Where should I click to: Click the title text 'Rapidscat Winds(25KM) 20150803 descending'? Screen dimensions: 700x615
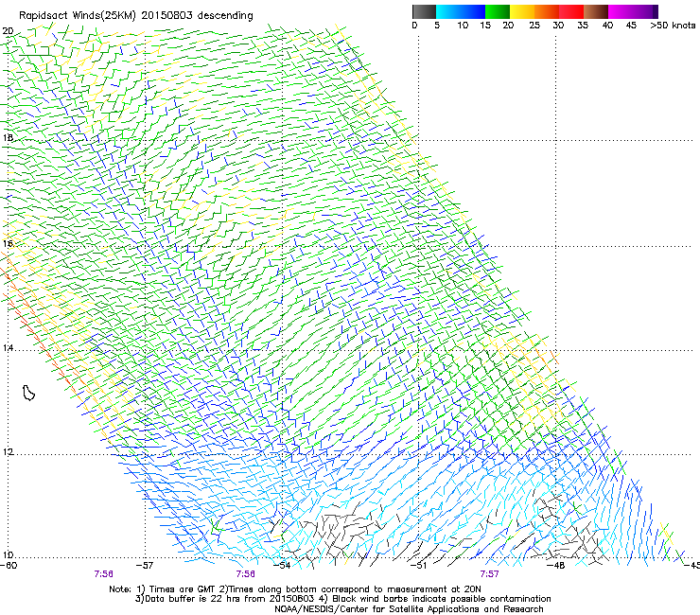[x=135, y=16]
